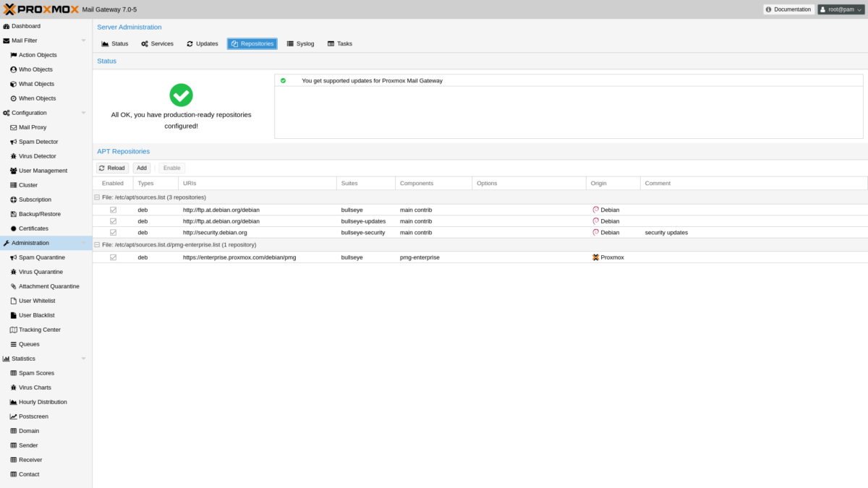Switch to the Updates tab
868x488 pixels.
[x=202, y=43]
